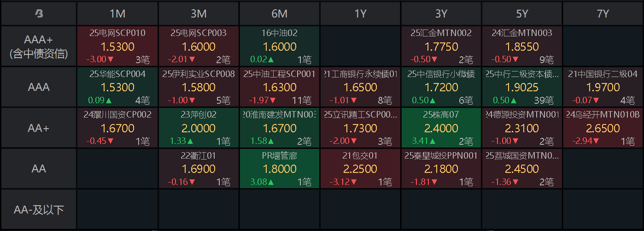The height and width of the screenshot is (231, 644).
Task: Open bond 25中信银行小微债
Action: [x=441, y=74]
